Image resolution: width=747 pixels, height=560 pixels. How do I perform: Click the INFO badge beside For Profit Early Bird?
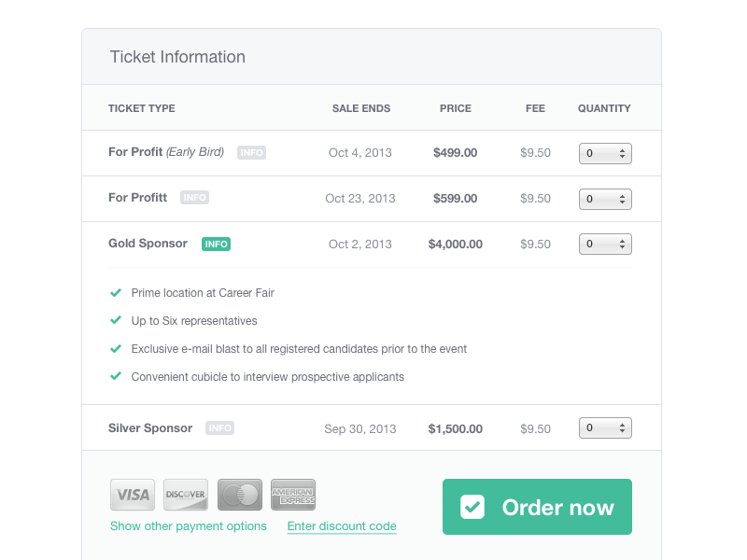point(251,152)
